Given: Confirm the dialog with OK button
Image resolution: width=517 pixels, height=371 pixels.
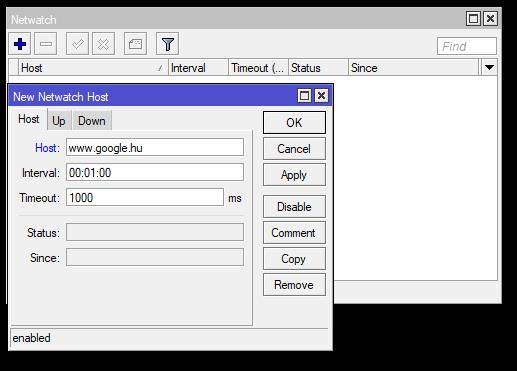Looking at the screenshot, I should click(x=294, y=123).
